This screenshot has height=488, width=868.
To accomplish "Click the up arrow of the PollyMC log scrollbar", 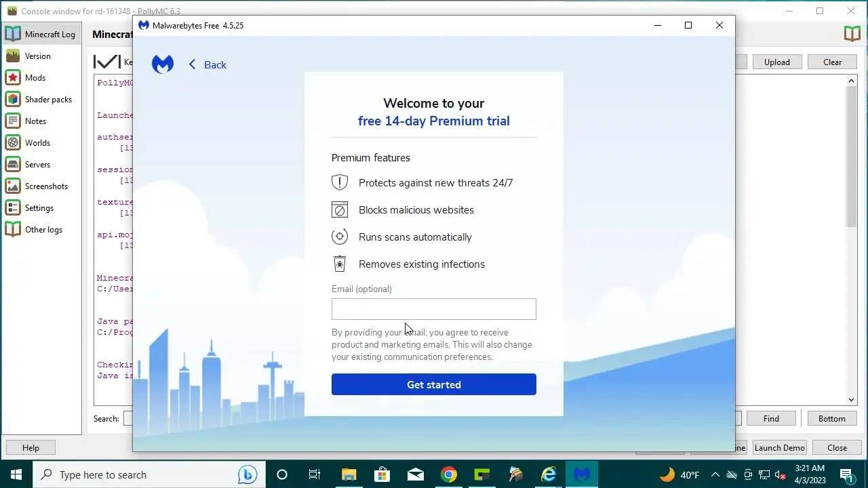I will tap(852, 81).
